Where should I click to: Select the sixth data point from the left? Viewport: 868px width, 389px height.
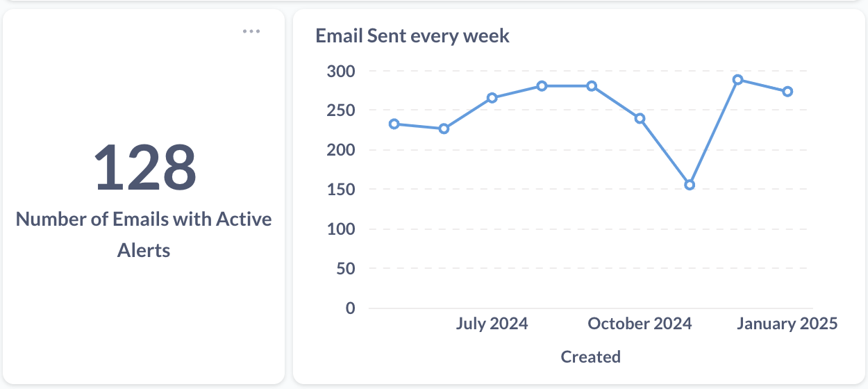(640, 118)
